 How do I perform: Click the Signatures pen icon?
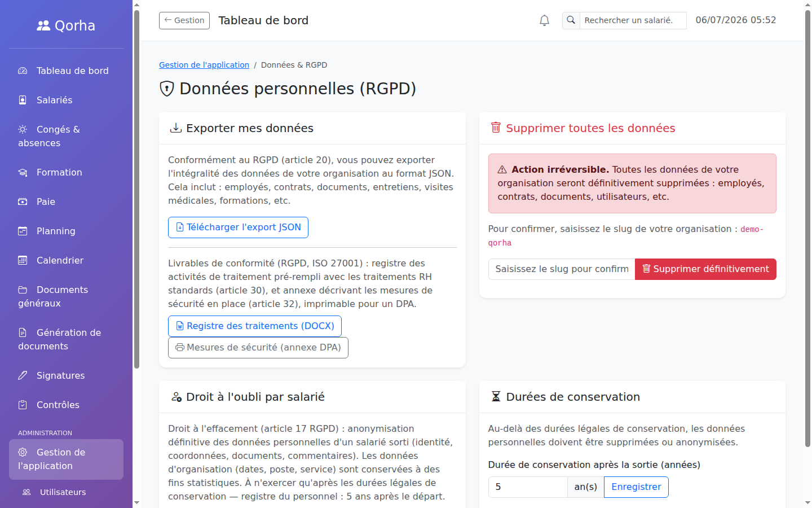23,375
